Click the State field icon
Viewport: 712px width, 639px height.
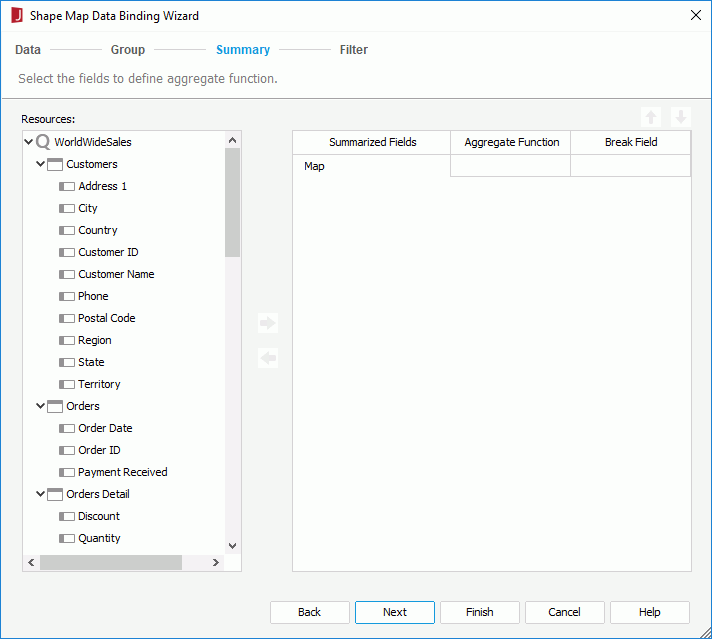coord(67,362)
